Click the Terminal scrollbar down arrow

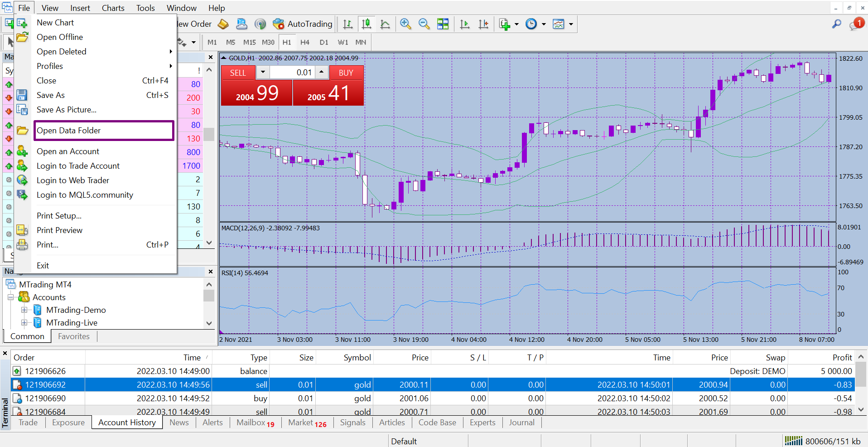point(861,409)
